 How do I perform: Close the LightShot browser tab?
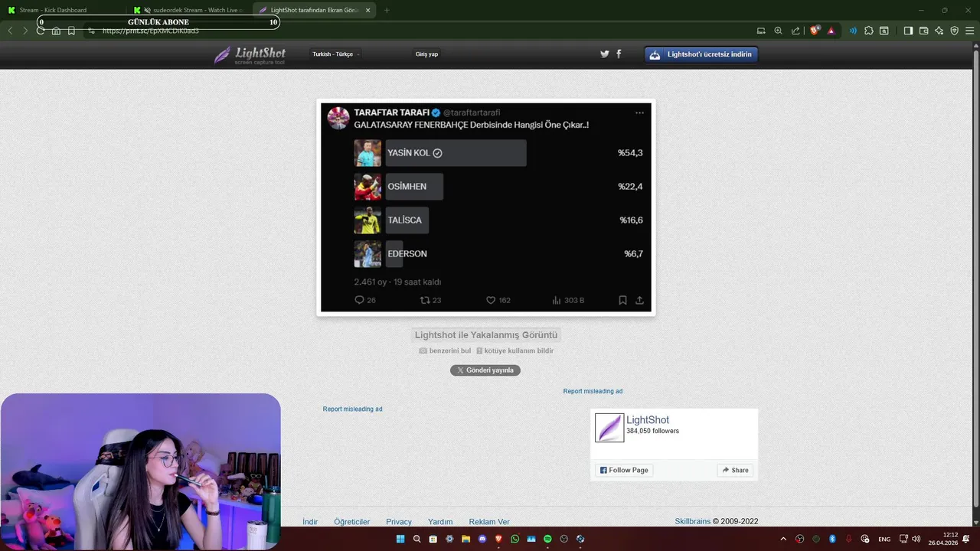pos(367,10)
